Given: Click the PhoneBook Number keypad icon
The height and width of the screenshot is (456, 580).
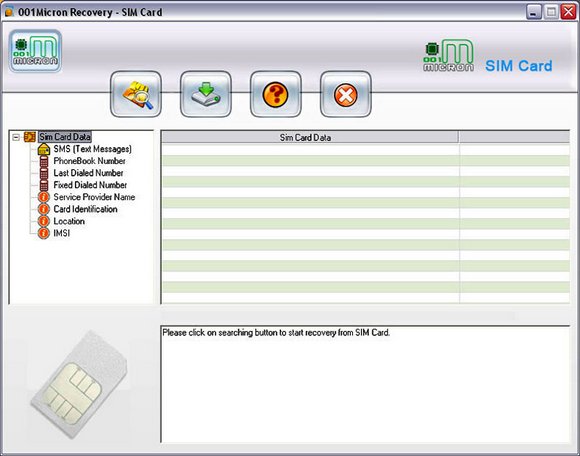Looking at the screenshot, I should click(44, 161).
